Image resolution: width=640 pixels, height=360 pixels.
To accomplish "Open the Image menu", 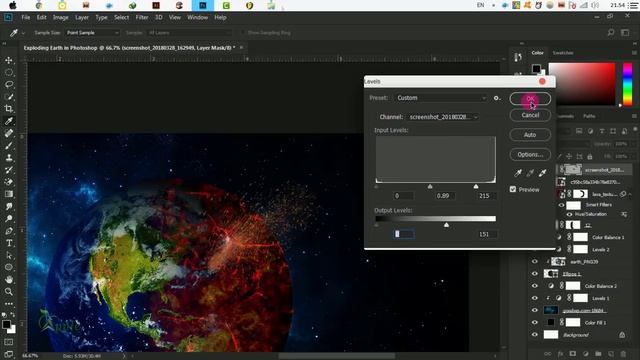I will point(61,18).
